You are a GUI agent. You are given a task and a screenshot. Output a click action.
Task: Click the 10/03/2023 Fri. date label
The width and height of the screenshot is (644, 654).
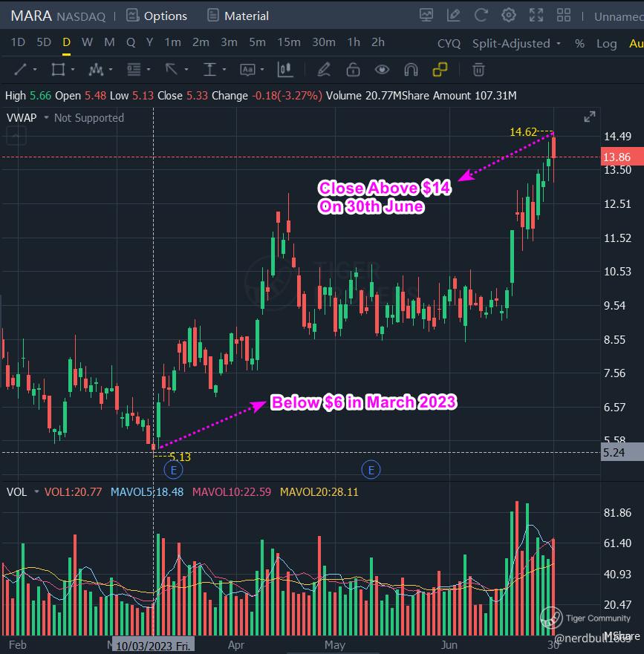[153, 646]
